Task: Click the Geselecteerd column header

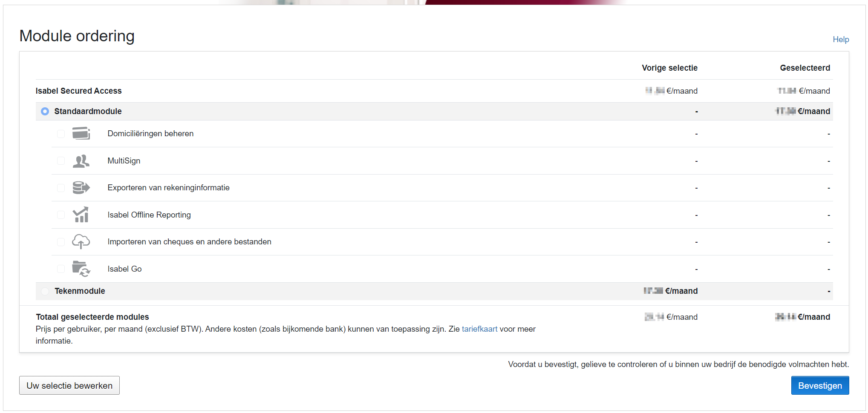Action: point(805,68)
